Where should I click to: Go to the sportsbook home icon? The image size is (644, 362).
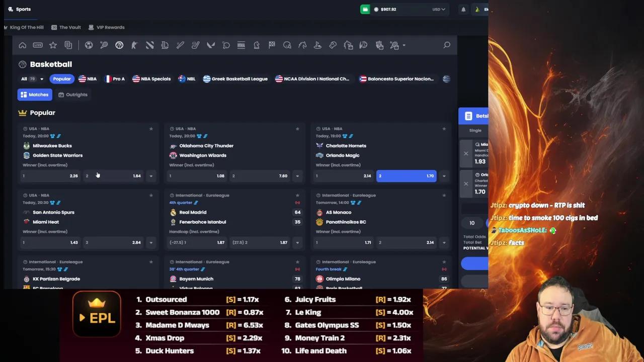[x=22, y=45]
